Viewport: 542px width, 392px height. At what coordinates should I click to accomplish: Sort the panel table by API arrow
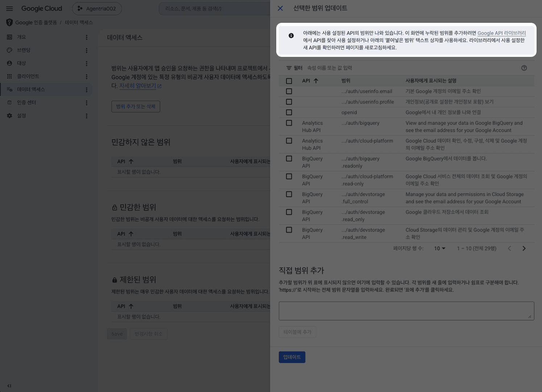tap(316, 81)
